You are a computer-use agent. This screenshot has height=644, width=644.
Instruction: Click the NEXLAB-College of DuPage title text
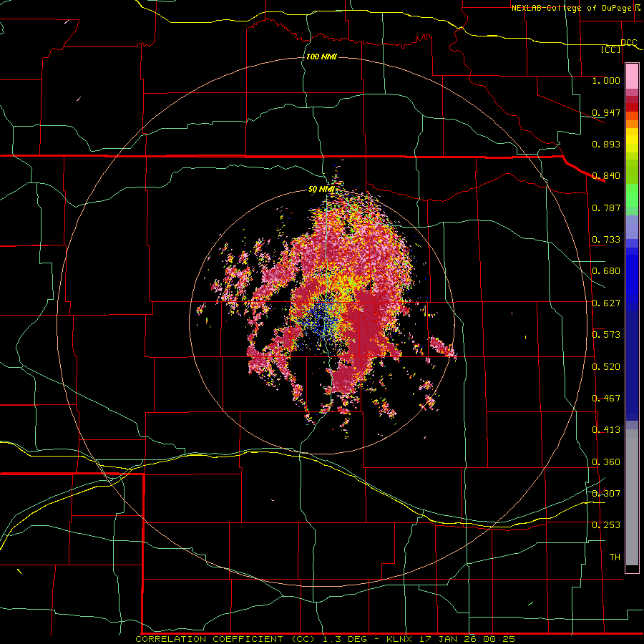pos(572,8)
